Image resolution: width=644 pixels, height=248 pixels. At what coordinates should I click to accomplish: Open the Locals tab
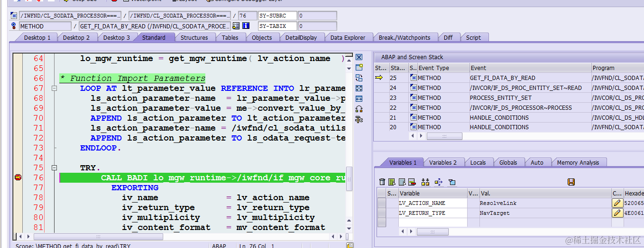click(478, 162)
